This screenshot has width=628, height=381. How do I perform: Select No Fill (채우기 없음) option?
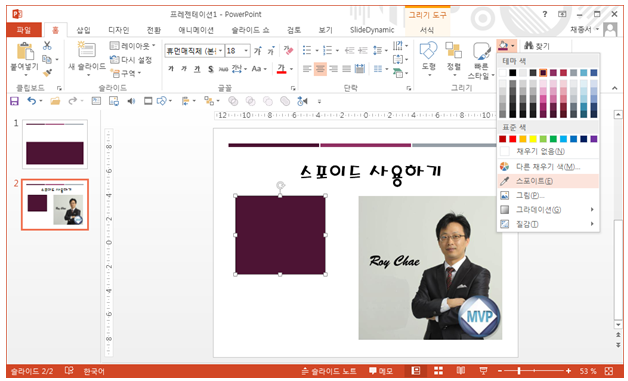pos(548,151)
